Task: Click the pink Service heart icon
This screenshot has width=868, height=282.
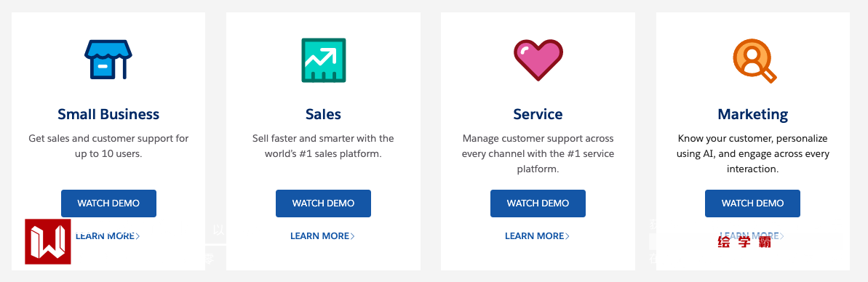Action: (538, 60)
